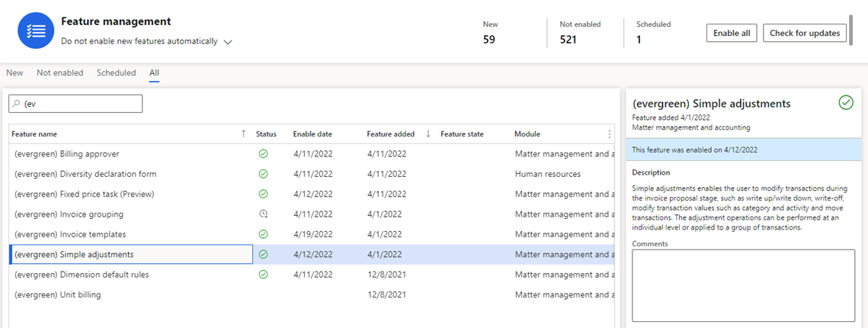Open the grid column options menu

[x=610, y=134]
